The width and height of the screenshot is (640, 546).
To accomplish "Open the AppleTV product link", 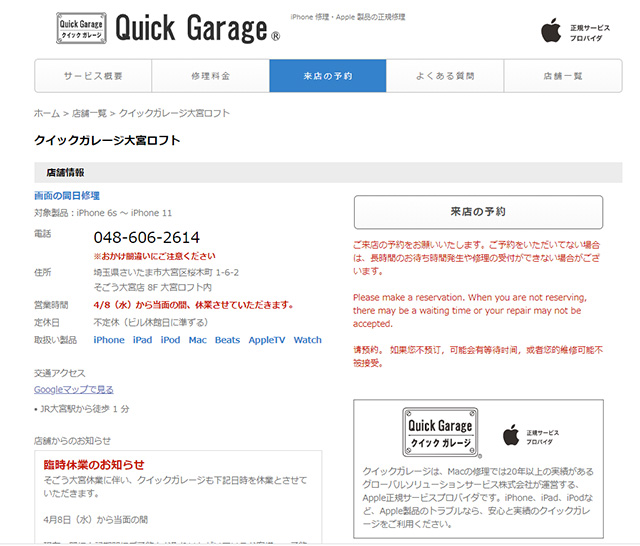I will tap(267, 340).
